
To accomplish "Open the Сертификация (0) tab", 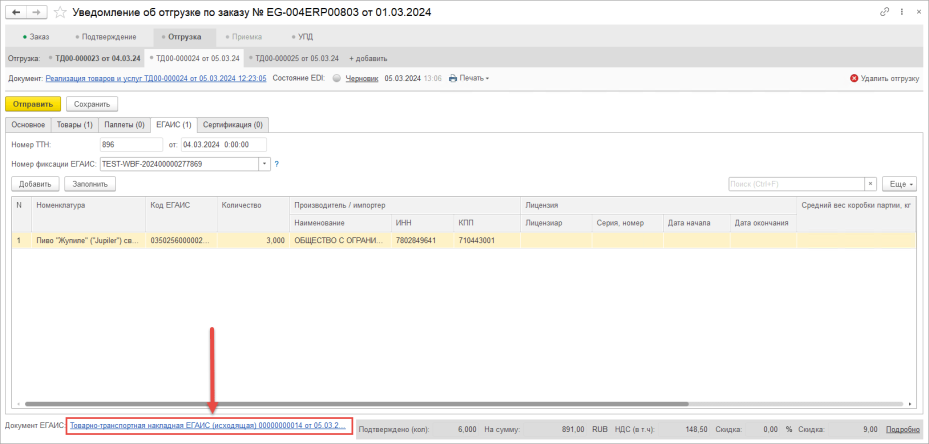I will [233, 124].
